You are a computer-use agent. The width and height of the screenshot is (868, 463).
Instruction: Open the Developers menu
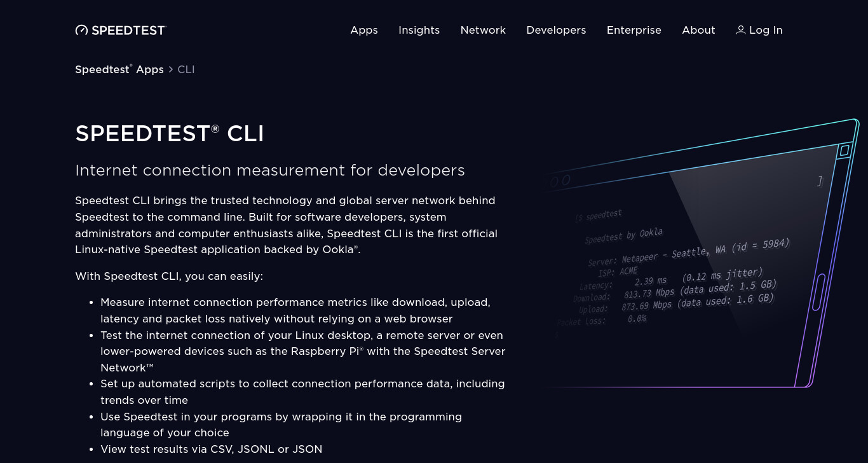[x=556, y=30]
